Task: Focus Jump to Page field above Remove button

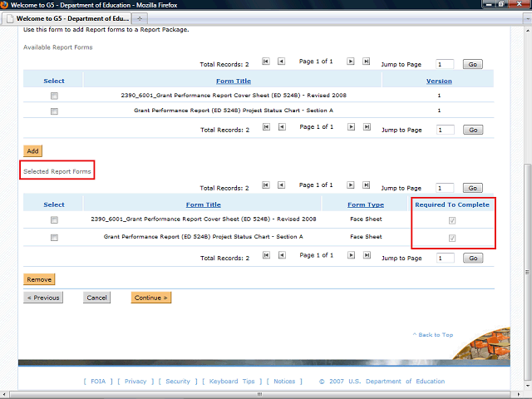Action: pyautogui.click(x=446, y=258)
